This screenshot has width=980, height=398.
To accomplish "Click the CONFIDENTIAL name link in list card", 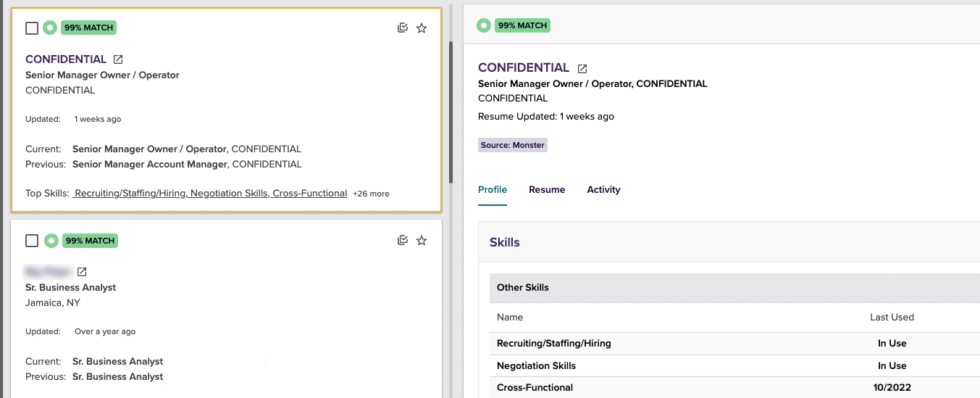I will coord(66,59).
